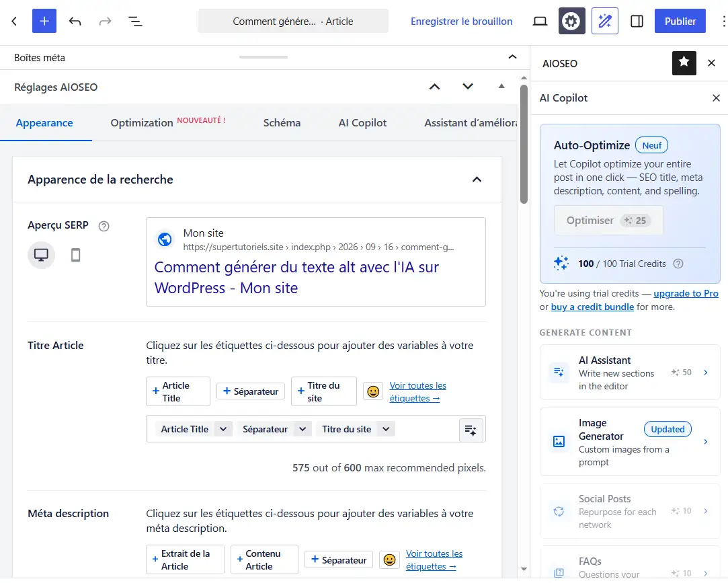Follow the upgrade to Pro link
The width and height of the screenshot is (728, 583).
click(x=686, y=294)
